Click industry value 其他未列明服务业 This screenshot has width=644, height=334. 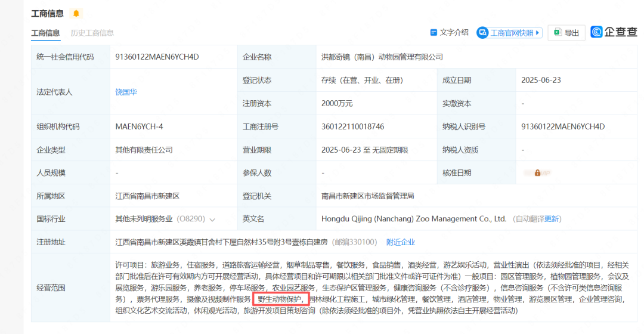click(x=144, y=219)
